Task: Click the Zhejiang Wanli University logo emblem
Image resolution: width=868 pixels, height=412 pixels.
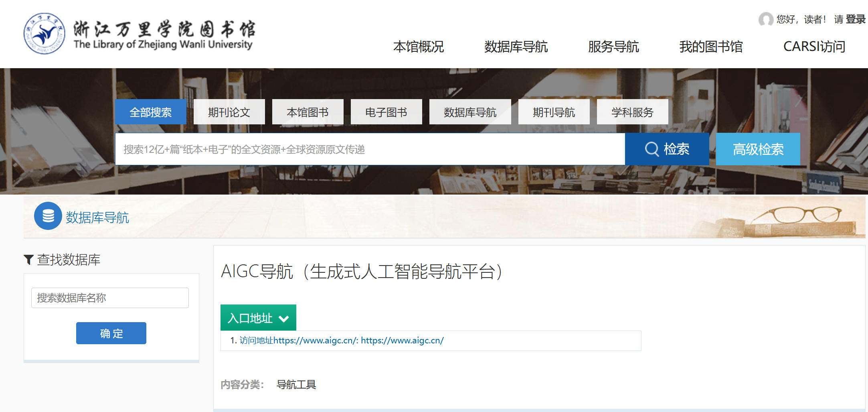Action: tap(44, 34)
